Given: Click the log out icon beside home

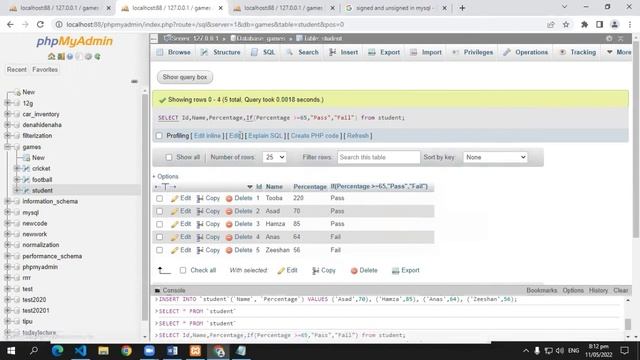Looking at the screenshot, I should tap(61, 56).
